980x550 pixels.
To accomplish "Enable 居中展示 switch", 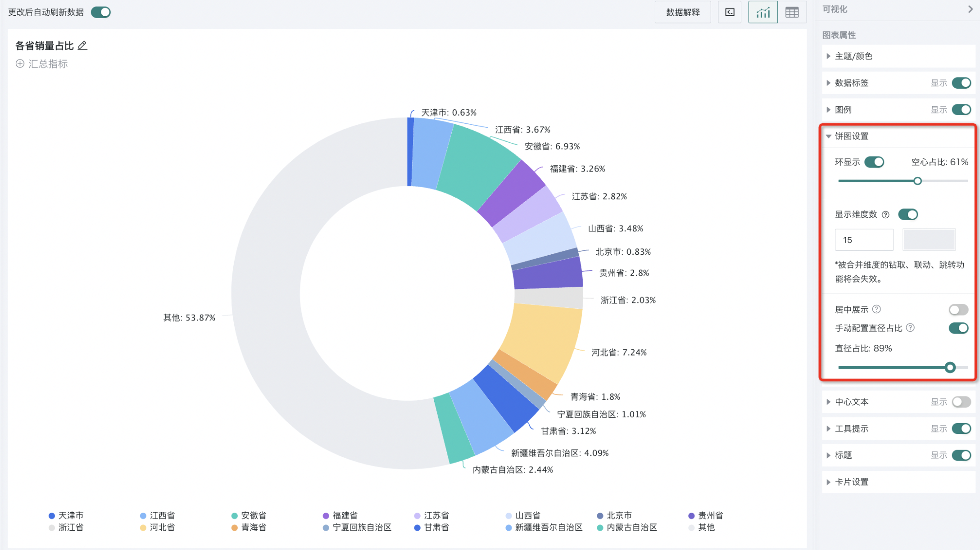I will click(x=958, y=310).
